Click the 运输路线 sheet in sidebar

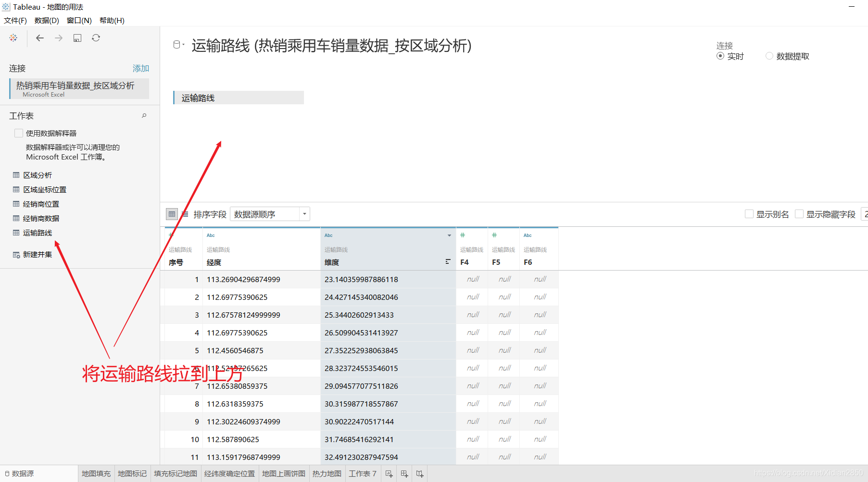point(38,233)
